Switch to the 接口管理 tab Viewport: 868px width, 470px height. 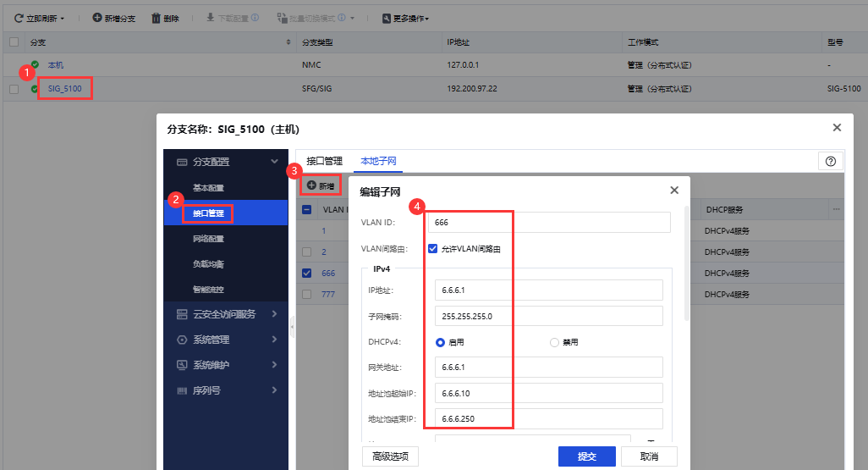point(324,161)
